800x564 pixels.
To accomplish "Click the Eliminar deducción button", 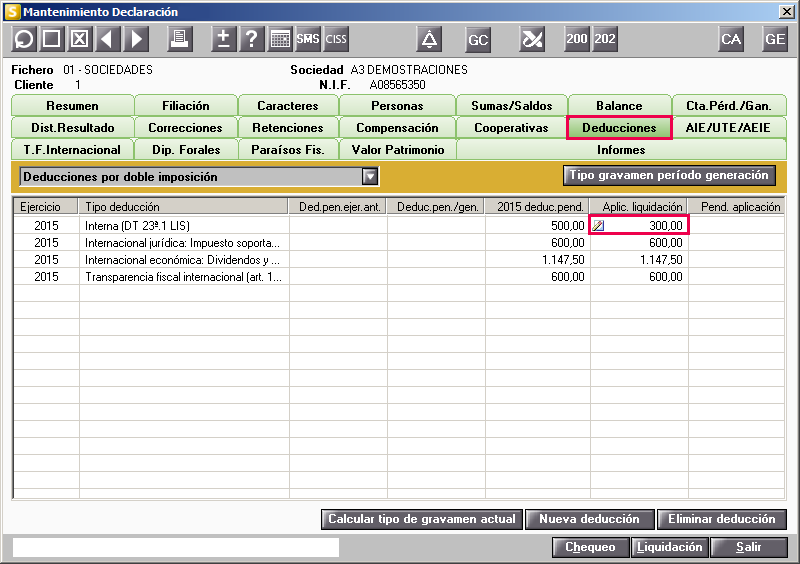I will coord(721,519).
